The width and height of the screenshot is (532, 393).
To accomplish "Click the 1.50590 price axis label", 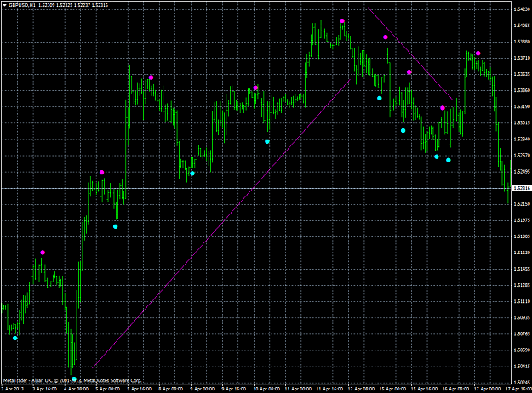I will pos(522,350).
